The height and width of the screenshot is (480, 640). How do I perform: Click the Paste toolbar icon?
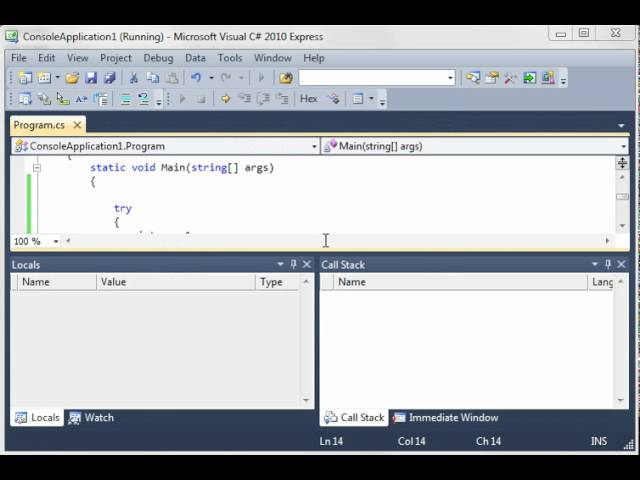point(172,78)
